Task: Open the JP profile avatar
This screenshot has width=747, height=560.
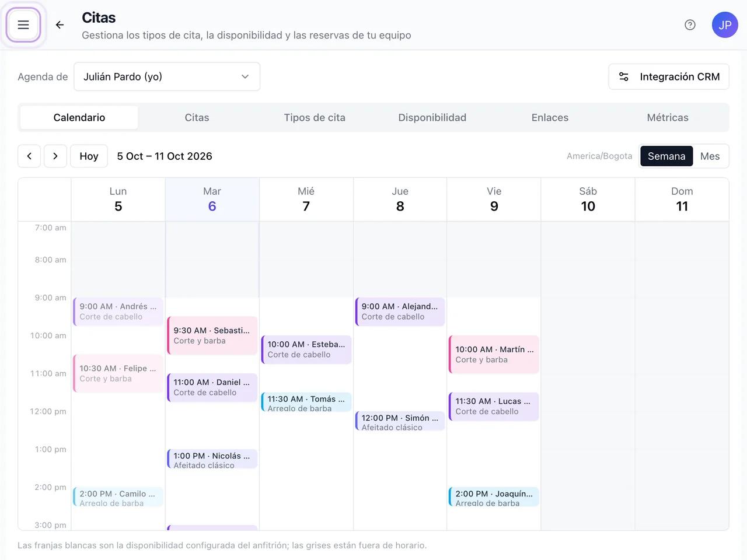Action: click(x=725, y=25)
